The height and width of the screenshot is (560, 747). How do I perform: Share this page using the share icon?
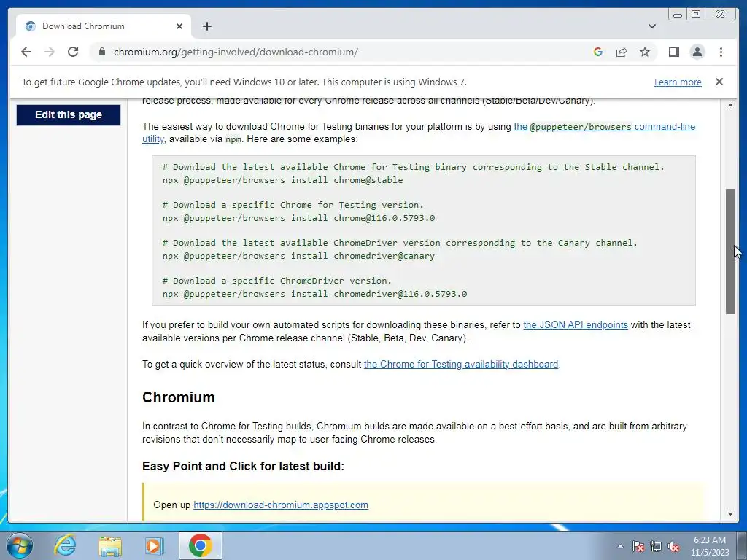(x=622, y=52)
